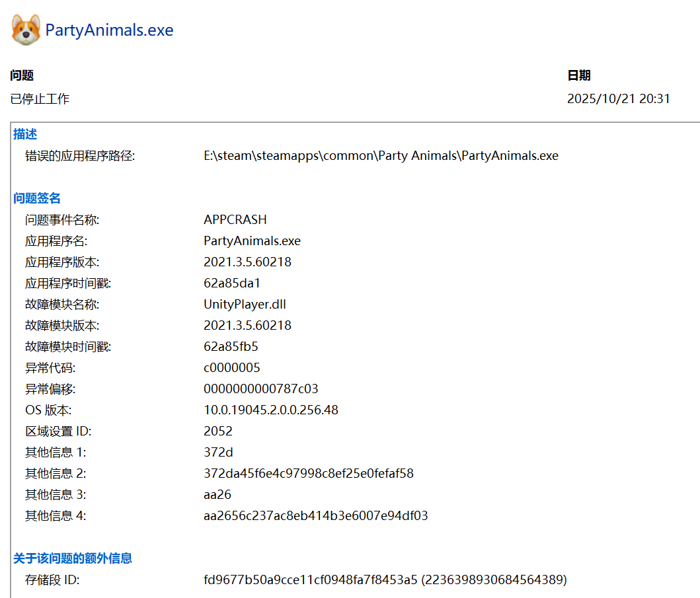Click the locale ID value 2052
The height and width of the screenshot is (598, 700).
pyautogui.click(x=218, y=431)
